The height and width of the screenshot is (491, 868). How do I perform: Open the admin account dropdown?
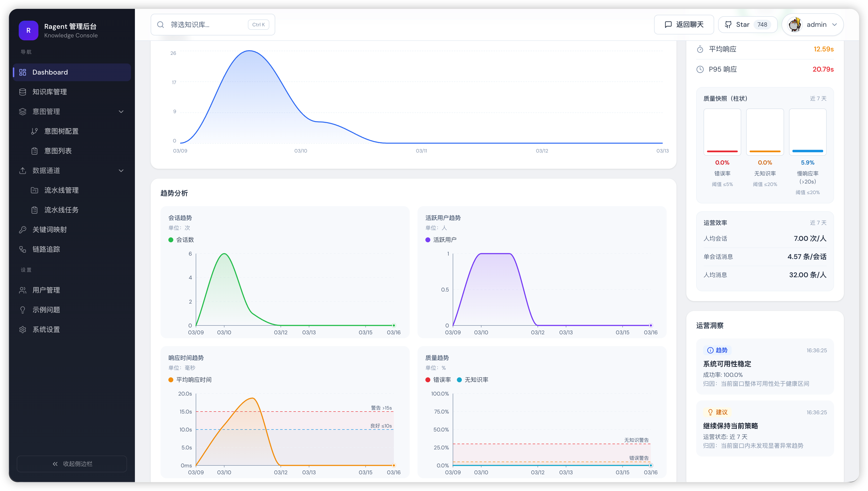coord(835,25)
